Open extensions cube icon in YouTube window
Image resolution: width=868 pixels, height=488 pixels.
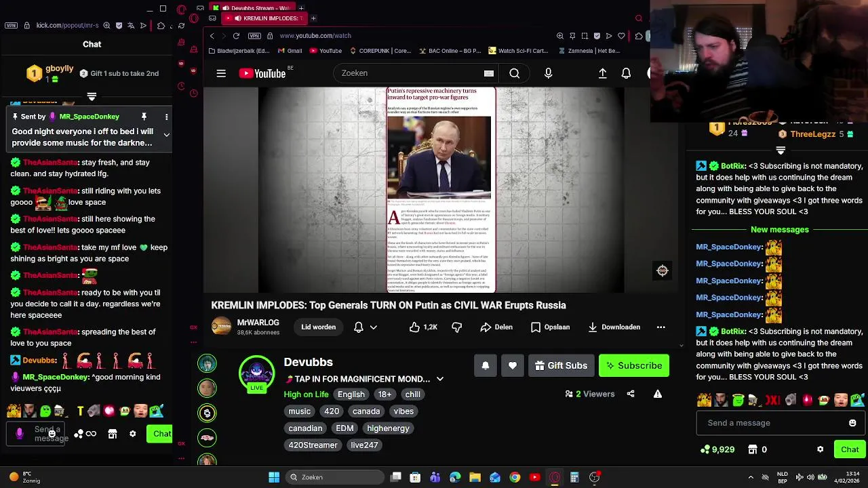(639, 36)
